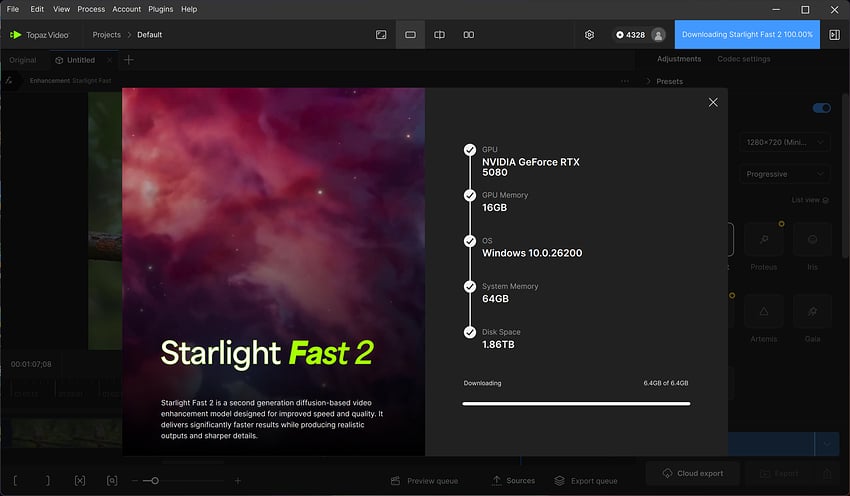
Task: Click the timeline zoom slider handle
Action: [x=154, y=481]
